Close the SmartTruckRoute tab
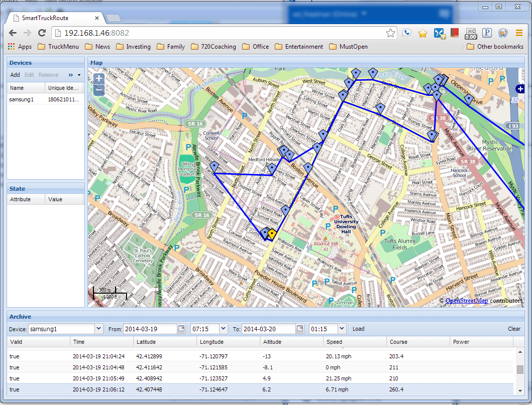This screenshot has width=532, height=405. pos(96,18)
